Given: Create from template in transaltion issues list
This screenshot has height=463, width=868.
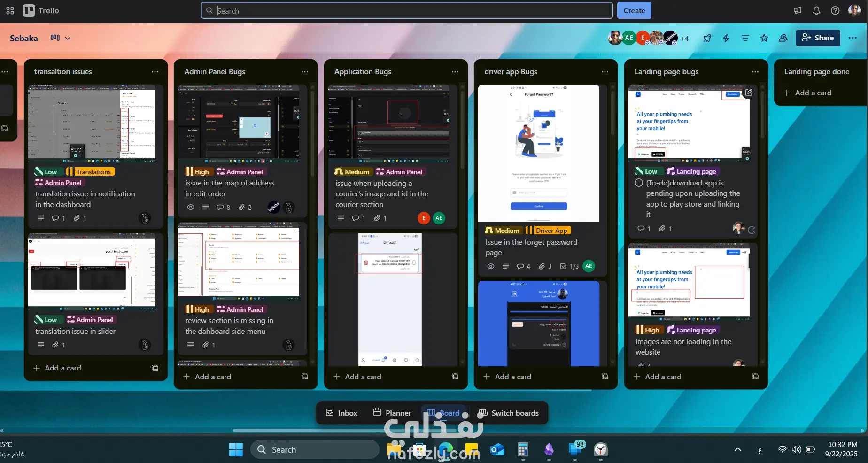Looking at the screenshot, I should coord(155,368).
